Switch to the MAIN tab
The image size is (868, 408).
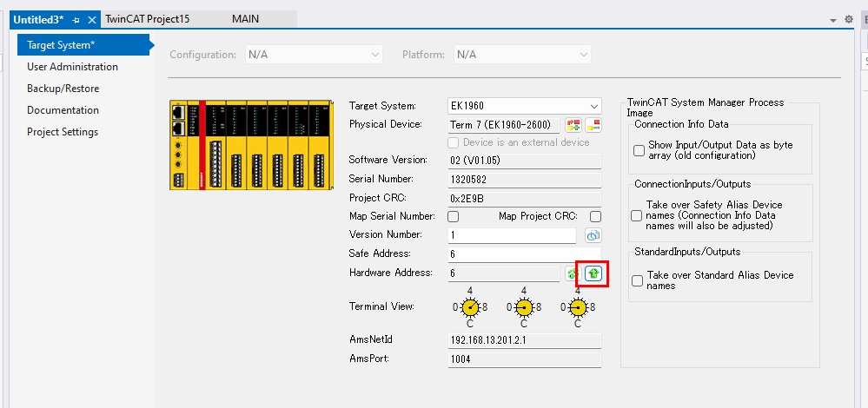(245, 19)
